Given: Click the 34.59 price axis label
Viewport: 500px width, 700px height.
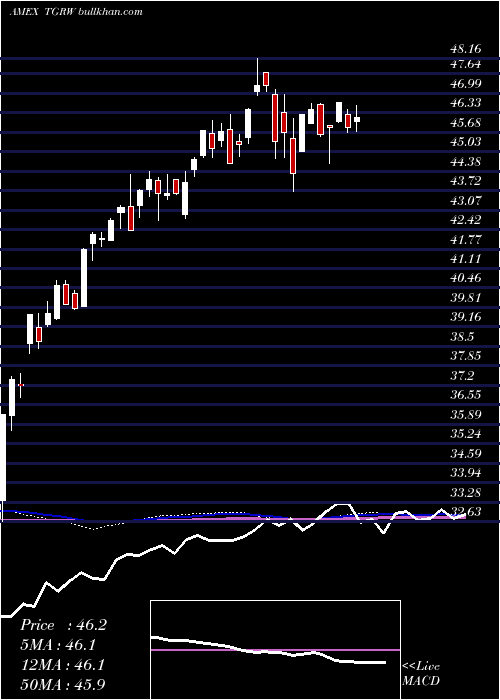Looking at the screenshot, I should point(465,454).
